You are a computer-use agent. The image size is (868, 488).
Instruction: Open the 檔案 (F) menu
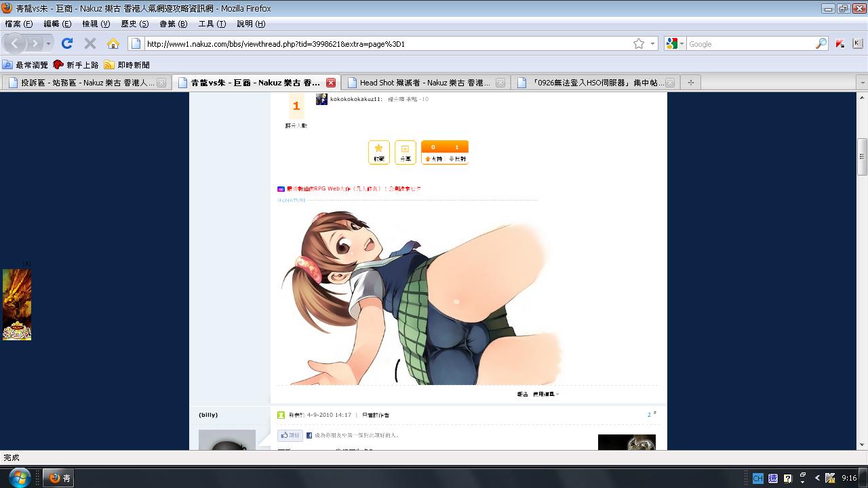pos(18,24)
